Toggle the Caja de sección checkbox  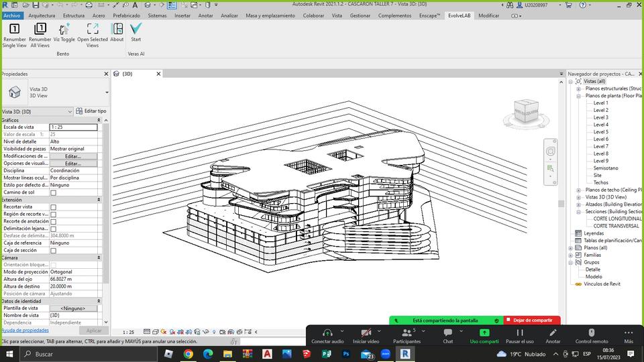click(x=54, y=250)
